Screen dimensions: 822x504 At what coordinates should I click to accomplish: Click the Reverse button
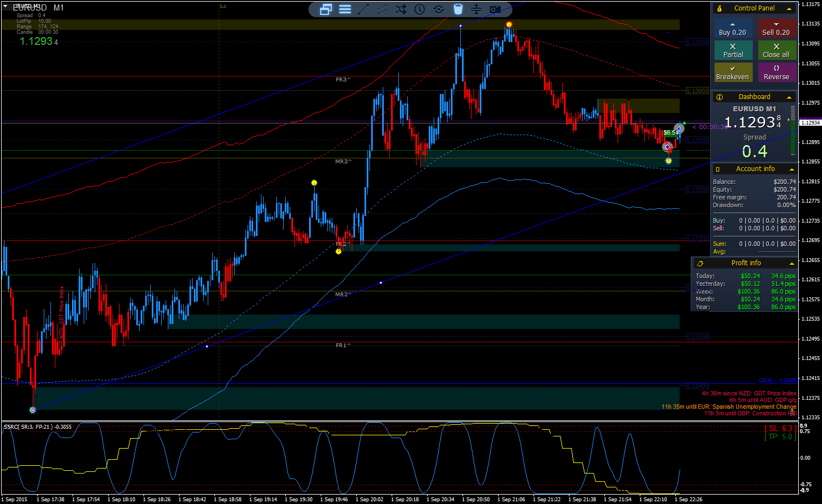777,73
